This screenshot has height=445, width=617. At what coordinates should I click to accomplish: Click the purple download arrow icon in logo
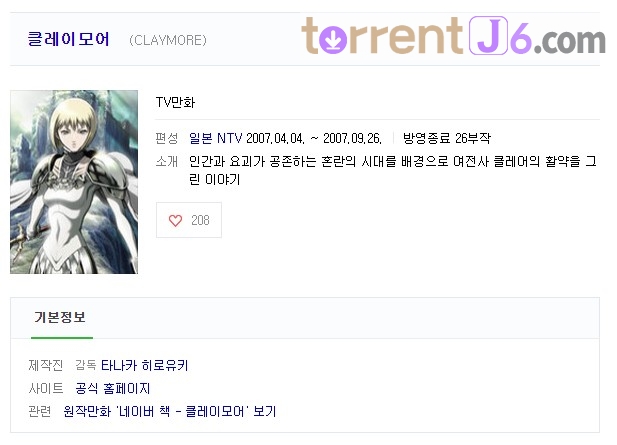click(x=333, y=39)
